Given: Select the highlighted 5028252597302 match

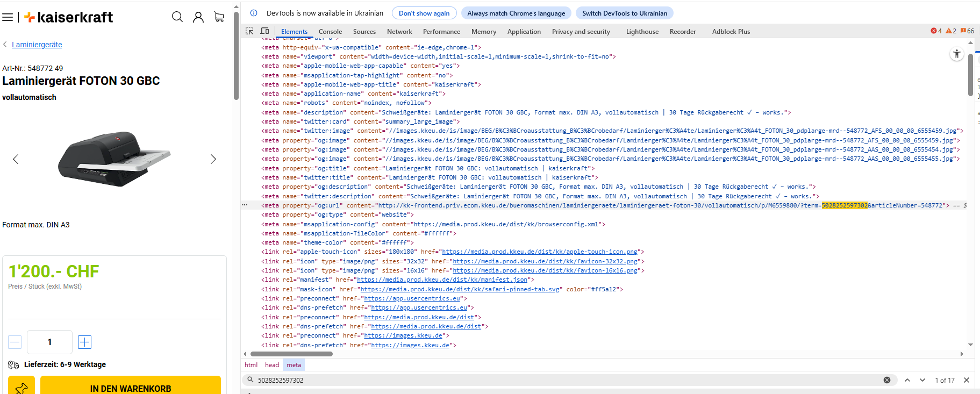Looking at the screenshot, I should 844,205.
